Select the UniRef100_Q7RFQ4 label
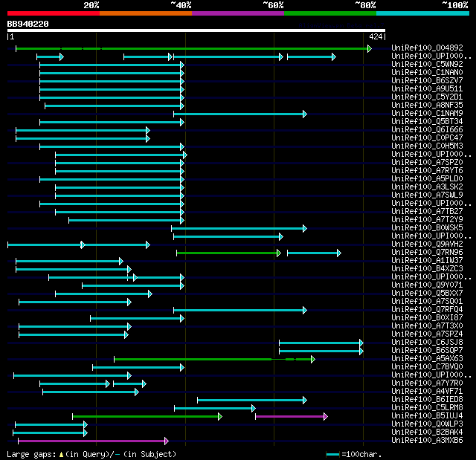The width and height of the screenshot is (476, 460). (x=427, y=310)
